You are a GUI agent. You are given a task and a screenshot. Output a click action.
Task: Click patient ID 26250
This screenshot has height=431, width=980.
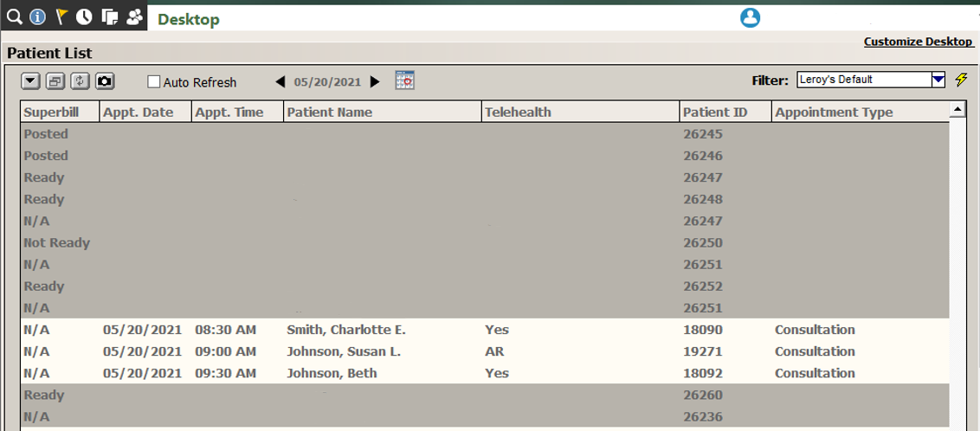click(702, 243)
